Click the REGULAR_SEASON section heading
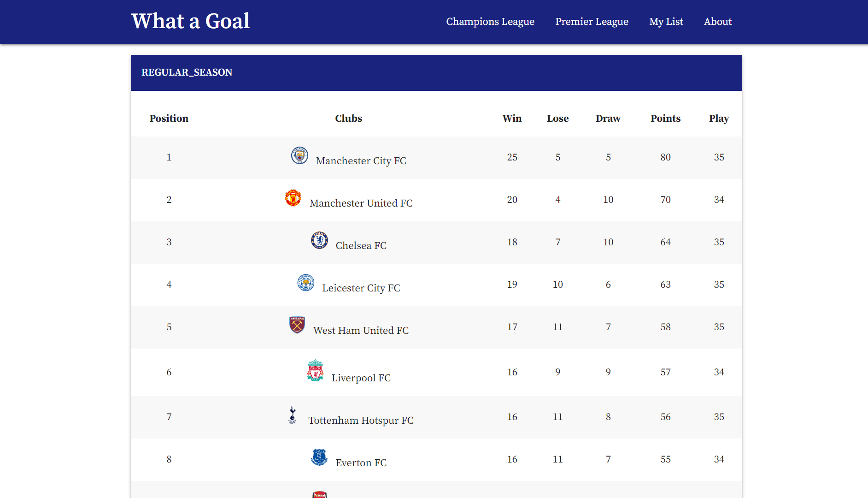The image size is (868, 498). [187, 72]
